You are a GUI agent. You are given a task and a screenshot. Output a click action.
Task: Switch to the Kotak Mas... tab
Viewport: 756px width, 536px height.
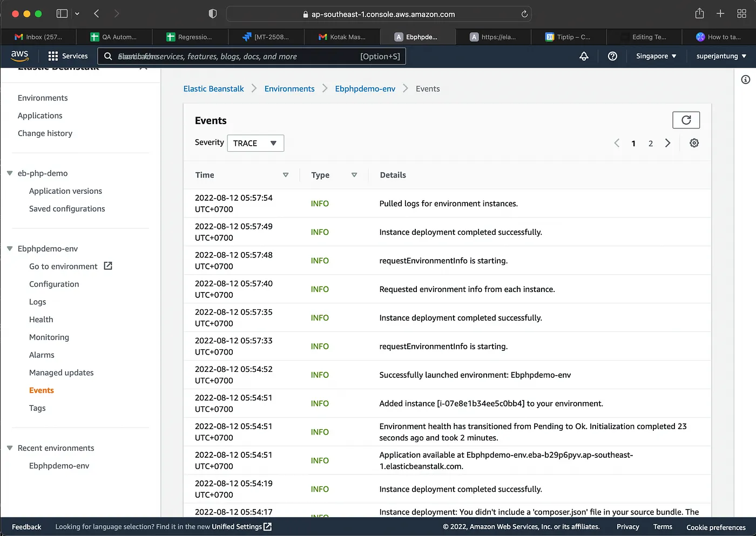(x=342, y=37)
